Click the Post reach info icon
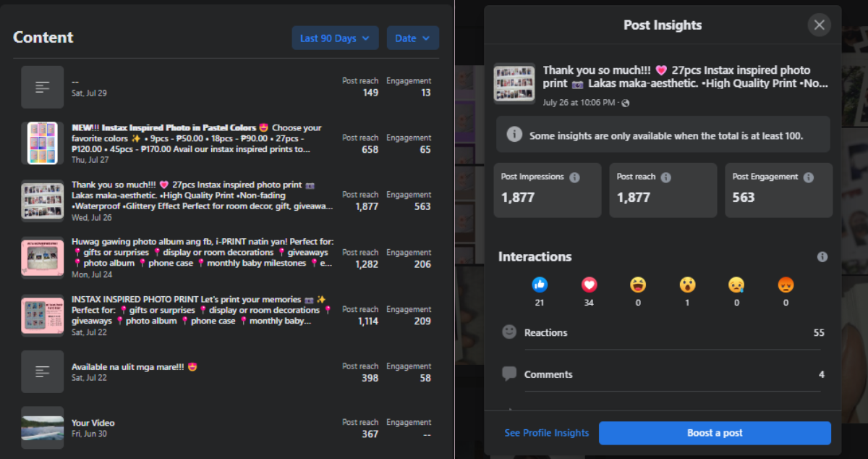Screen dimensions: 868x459 click(x=665, y=177)
